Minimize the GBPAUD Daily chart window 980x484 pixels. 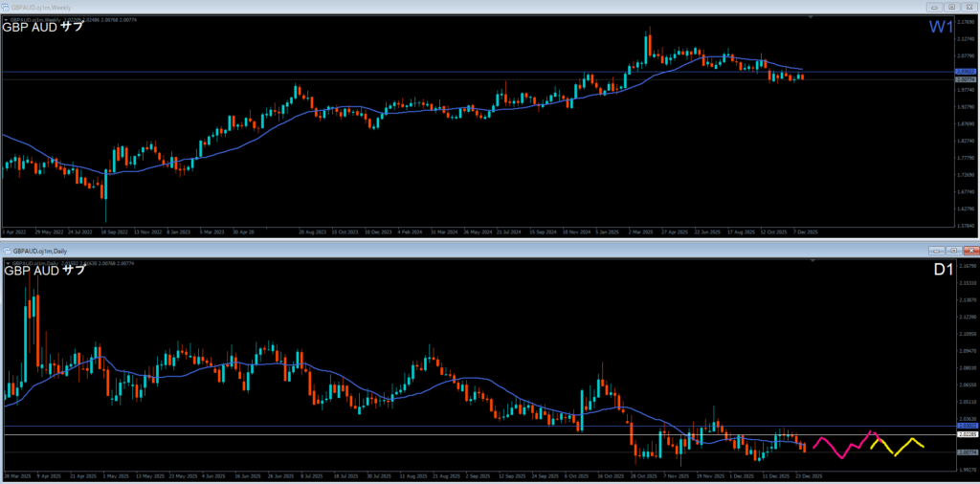(936, 251)
